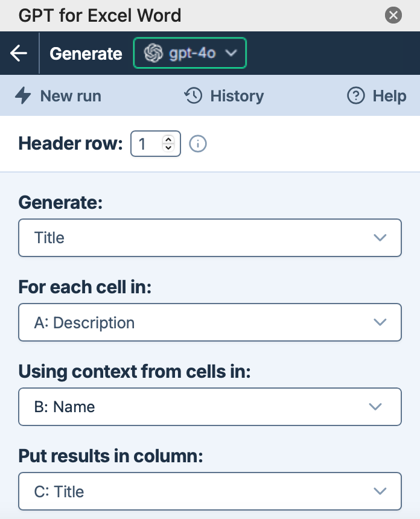This screenshot has height=519, width=420.
Task: Start a new run via the lightning icon
Action: (x=22, y=96)
